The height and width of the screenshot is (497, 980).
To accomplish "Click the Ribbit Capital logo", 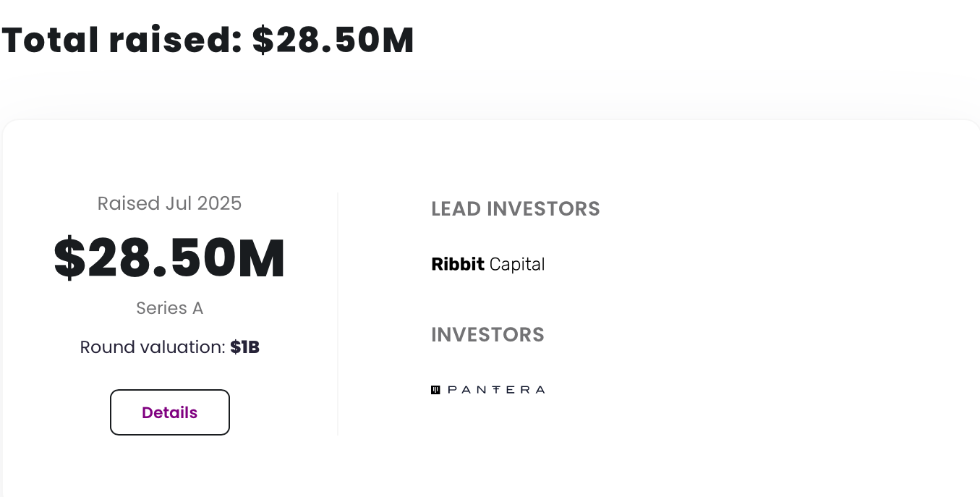I will pos(487,264).
